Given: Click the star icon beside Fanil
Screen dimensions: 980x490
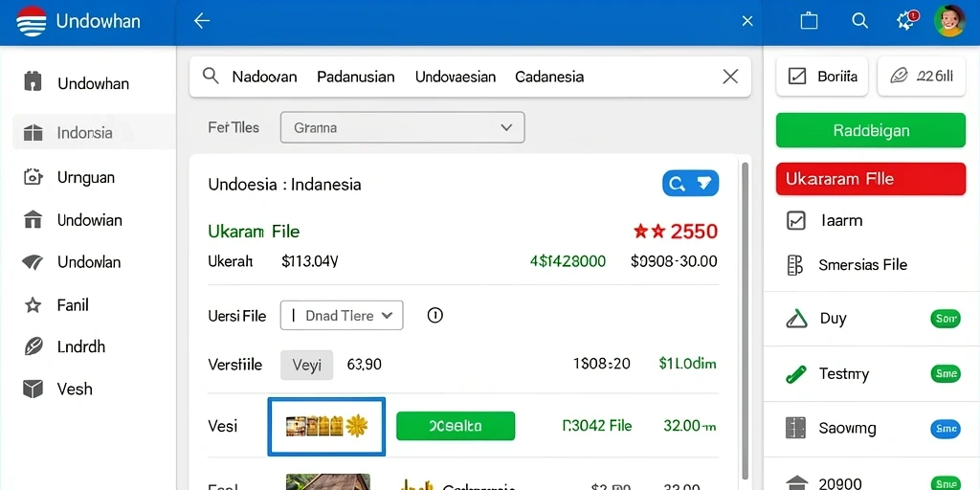Looking at the screenshot, I should [x=33, y=305].
